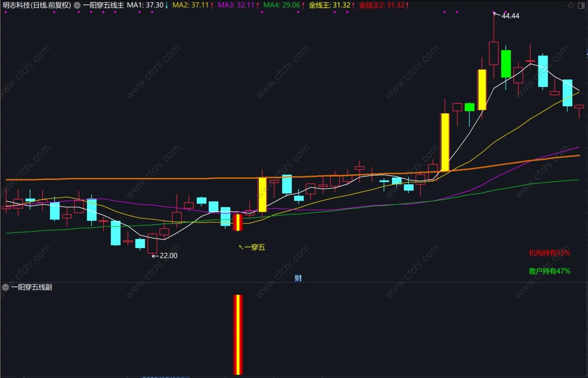The image size is (588, 378).
Task: Click the red 金线王2: 31.32 label
Action: (x=381, y=5)
